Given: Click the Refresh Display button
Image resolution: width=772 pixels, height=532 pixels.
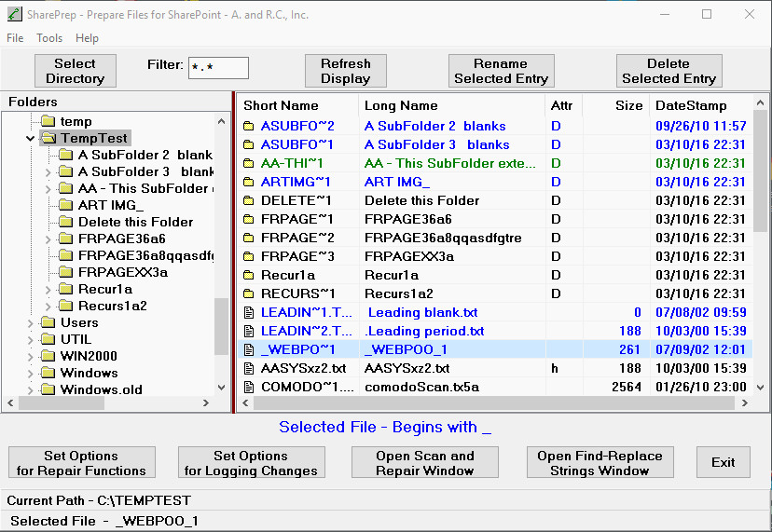Looking at the screenshot, I should point(346,71).
